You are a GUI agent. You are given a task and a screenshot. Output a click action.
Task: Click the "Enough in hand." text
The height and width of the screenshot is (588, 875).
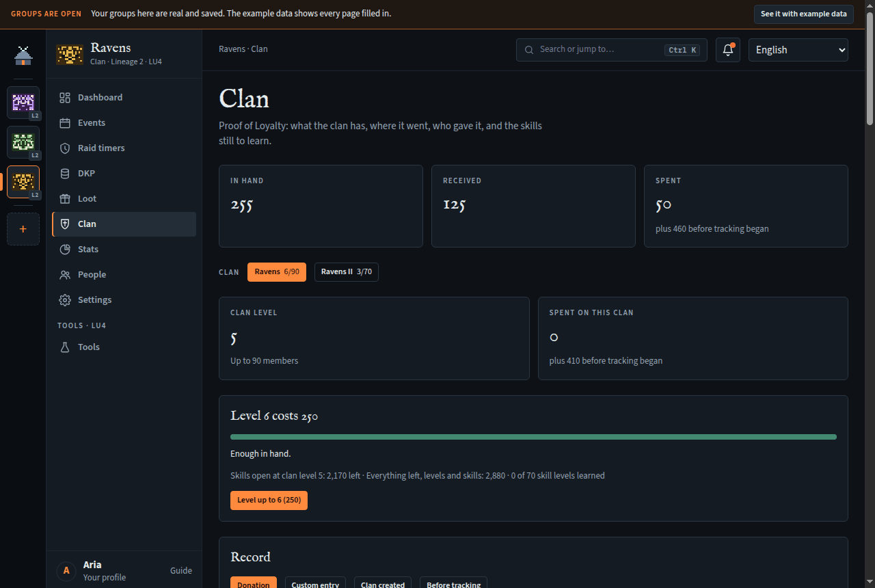260,454
